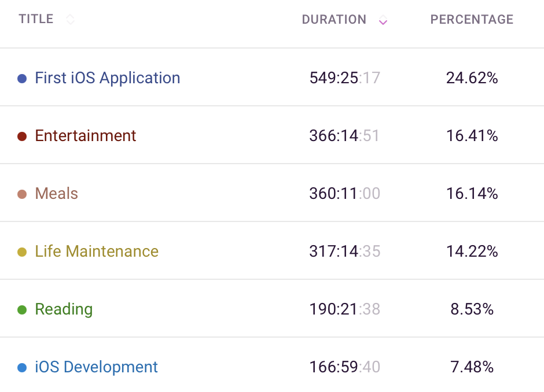544x392 pixels.
Task: Click the green Reading color dot
Action: pyautogui.click(x=22, y=310)
